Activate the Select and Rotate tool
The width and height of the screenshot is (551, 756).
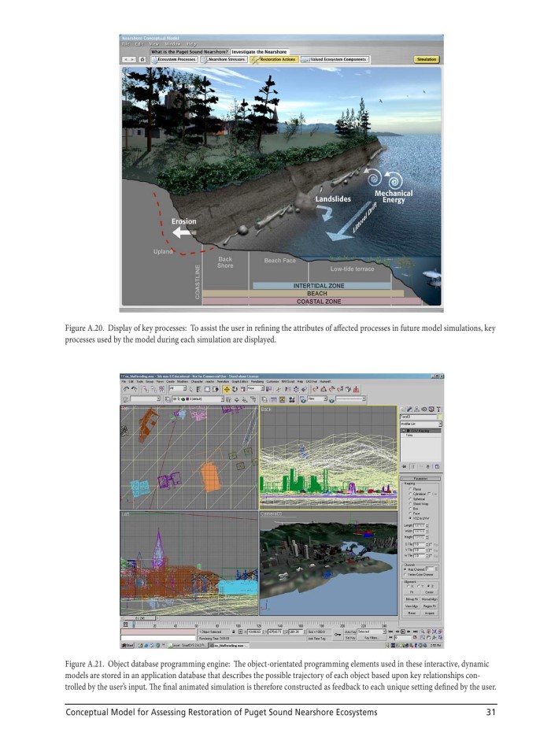[235, 390]
